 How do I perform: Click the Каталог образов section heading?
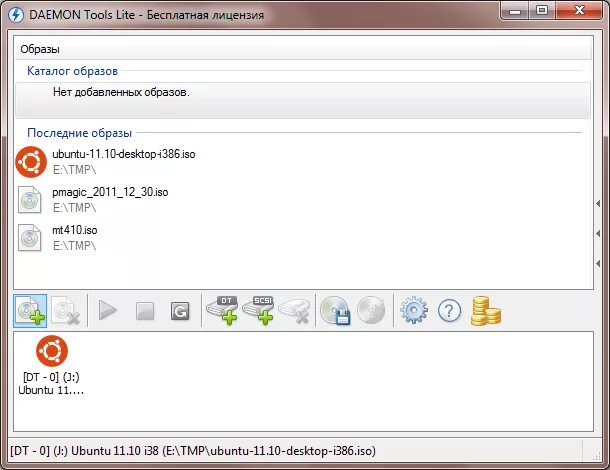tap(72, 71)
